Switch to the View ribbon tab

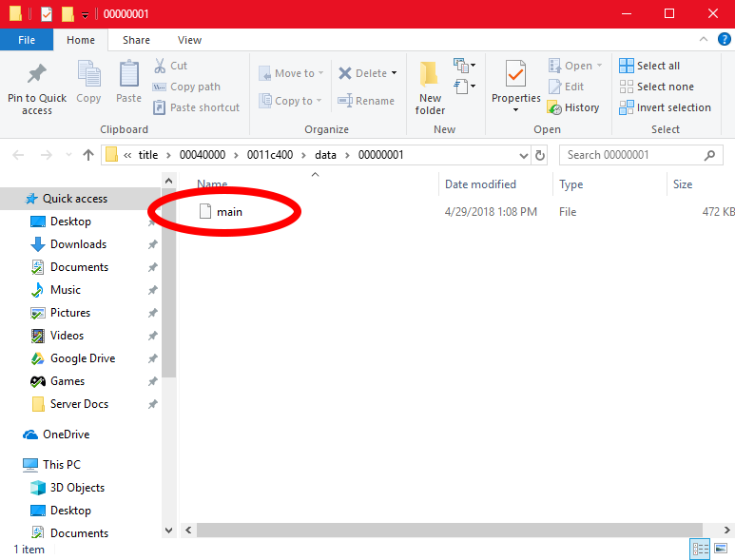pyautogui.click(x=189, y=40)
